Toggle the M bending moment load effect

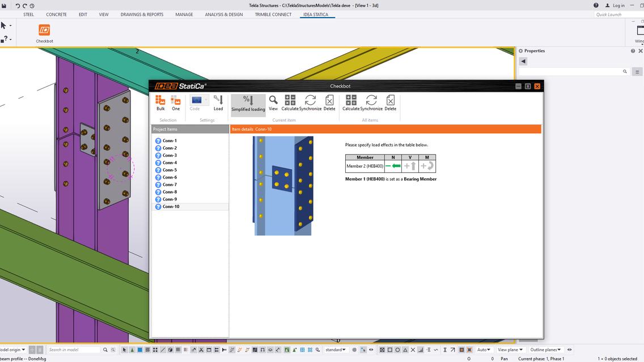[x=427, y=166]
